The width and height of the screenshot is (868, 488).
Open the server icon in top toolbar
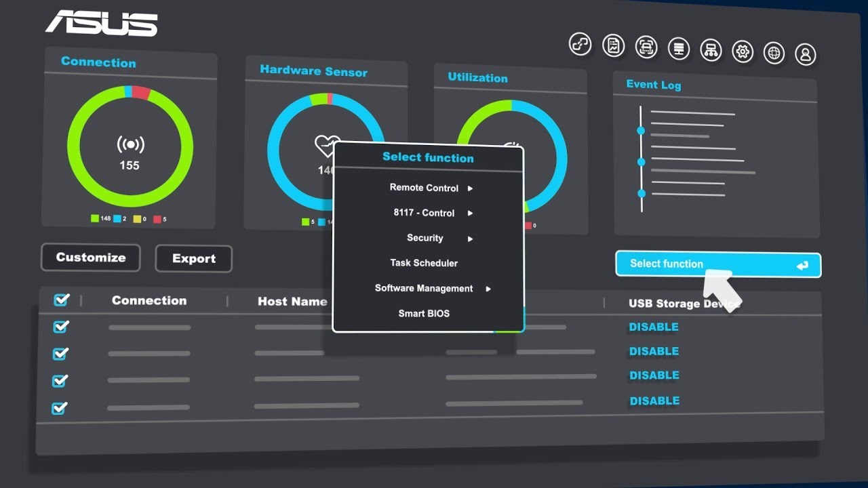coord(679,48)
